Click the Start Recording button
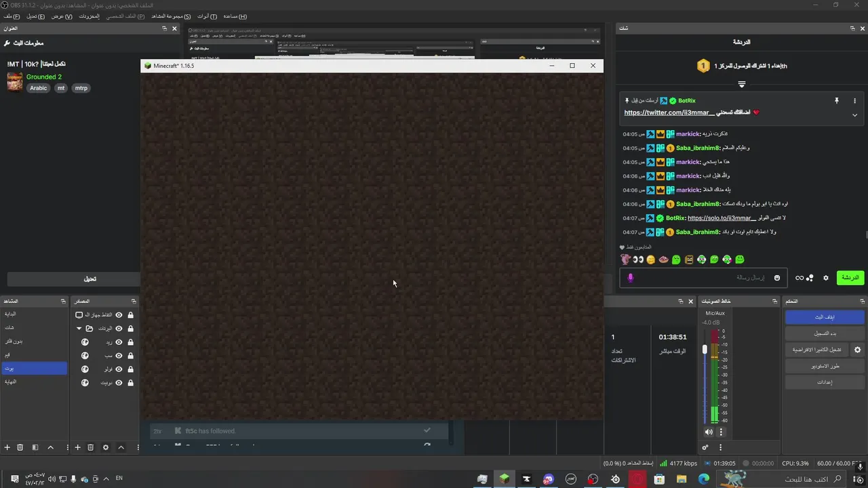This screenshot has width=868, height=488. [825, 333]
